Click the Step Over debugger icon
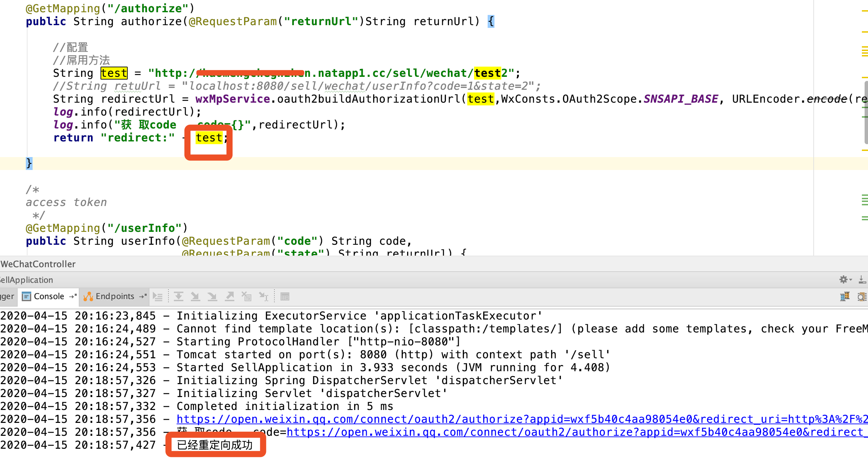The height and width of the screenshot is (463, 868). 179,297
